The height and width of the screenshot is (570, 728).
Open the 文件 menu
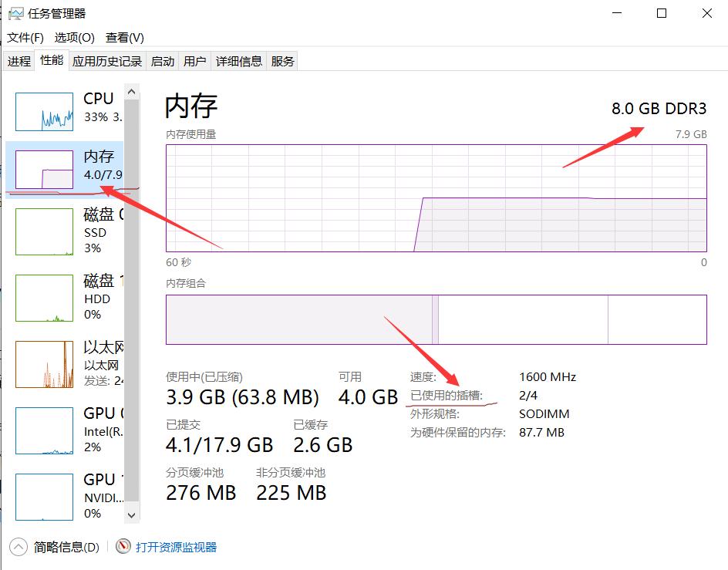24,37
